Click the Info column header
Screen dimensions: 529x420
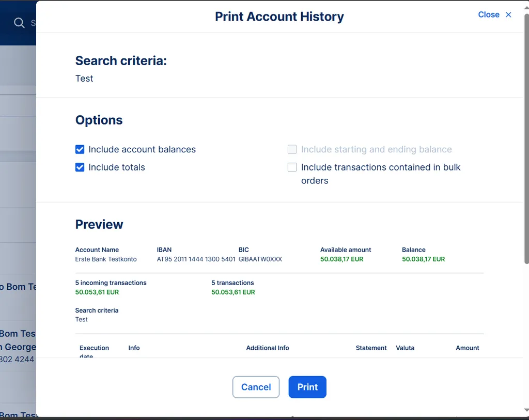(134, 348)
